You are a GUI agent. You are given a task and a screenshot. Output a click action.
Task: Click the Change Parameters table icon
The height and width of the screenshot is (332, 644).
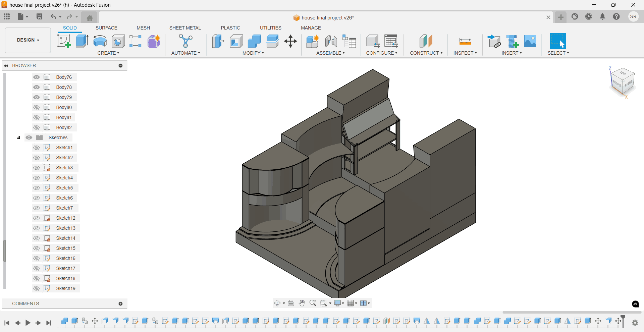coord(391,41)
